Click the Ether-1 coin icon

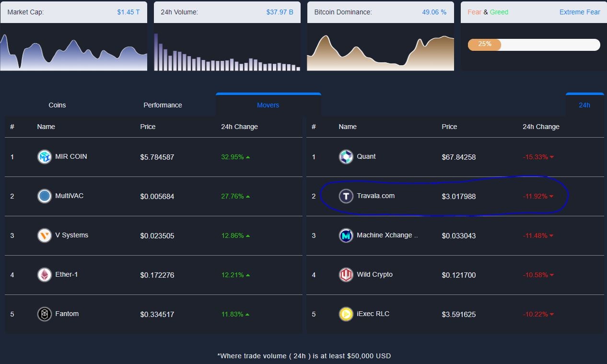click(44, 275)
